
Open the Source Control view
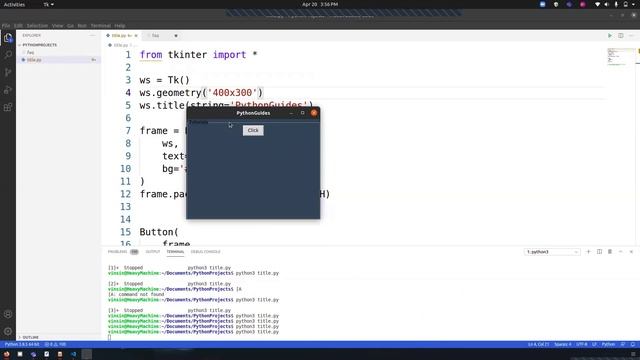tap(8, 72)
